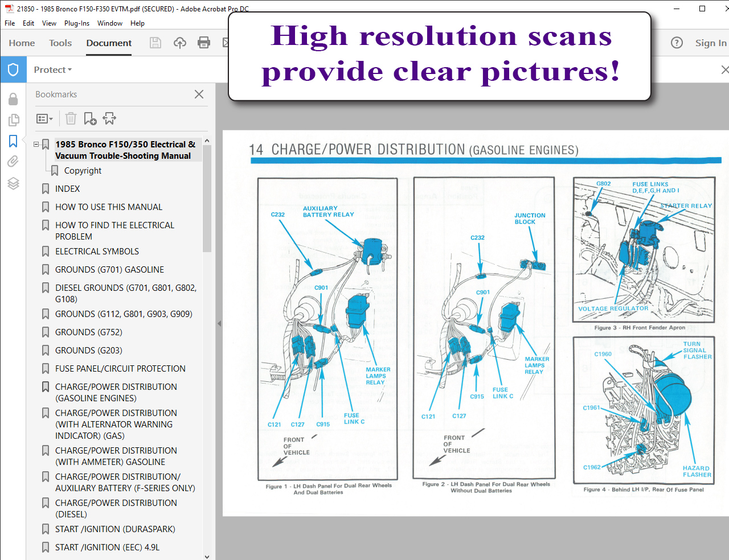Open GROUNDS (G752) bookmark
The height and width of the screenshot is (560, 729).
tap(88, 332)
